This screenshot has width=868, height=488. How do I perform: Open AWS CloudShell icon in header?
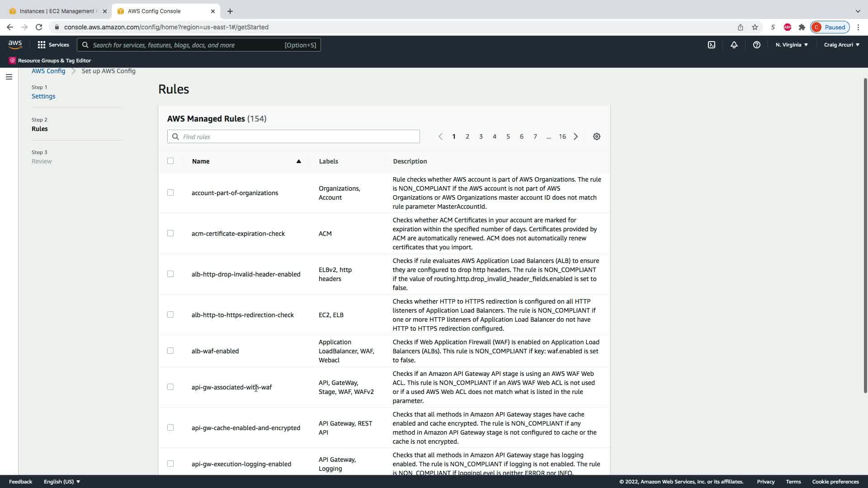pyautogui.click(x=712, y=45)
